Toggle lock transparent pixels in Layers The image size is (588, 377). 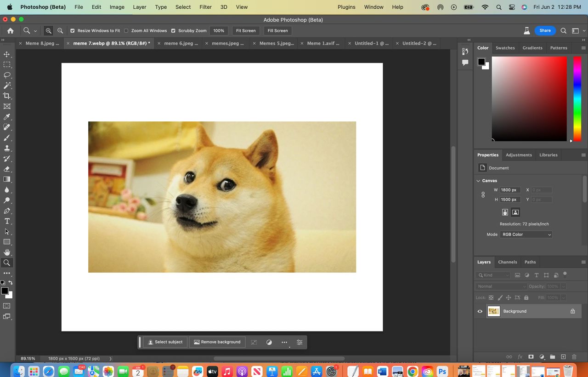point(491,298)
